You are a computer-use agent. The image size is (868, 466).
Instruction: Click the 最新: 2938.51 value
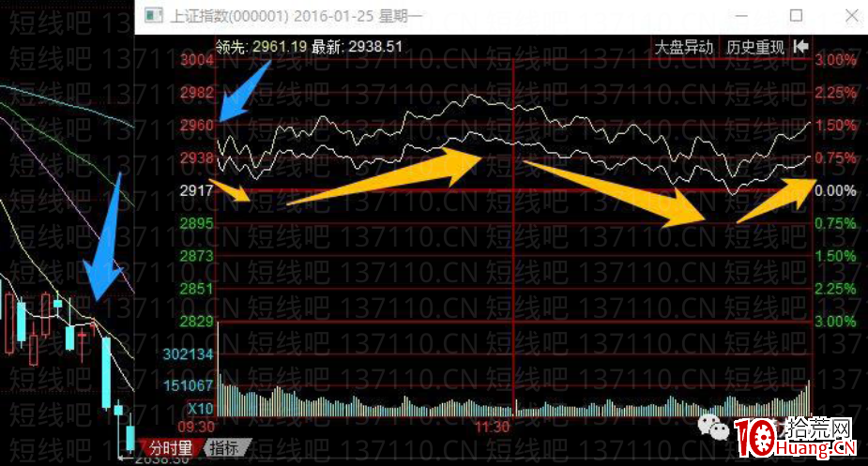coord(358,47)
